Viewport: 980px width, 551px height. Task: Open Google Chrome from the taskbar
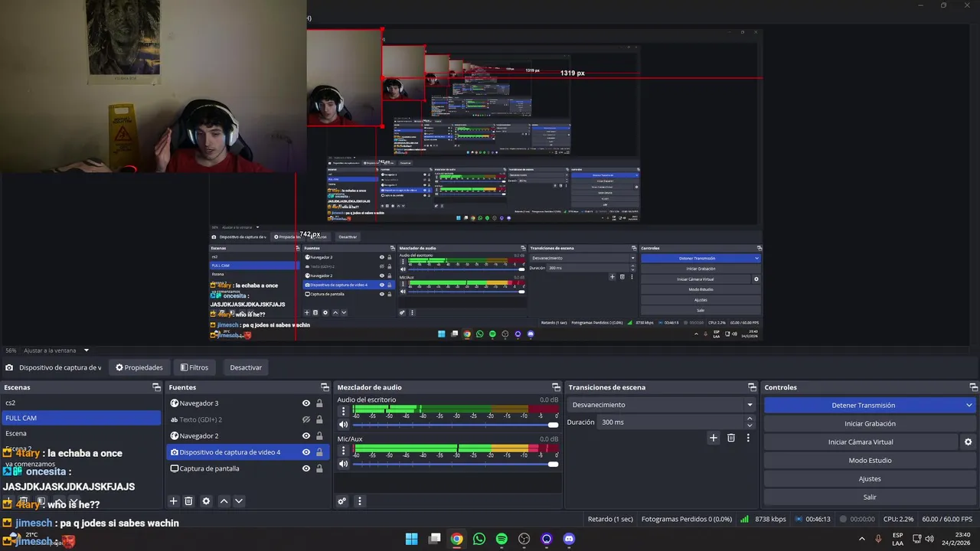(456, 539)
